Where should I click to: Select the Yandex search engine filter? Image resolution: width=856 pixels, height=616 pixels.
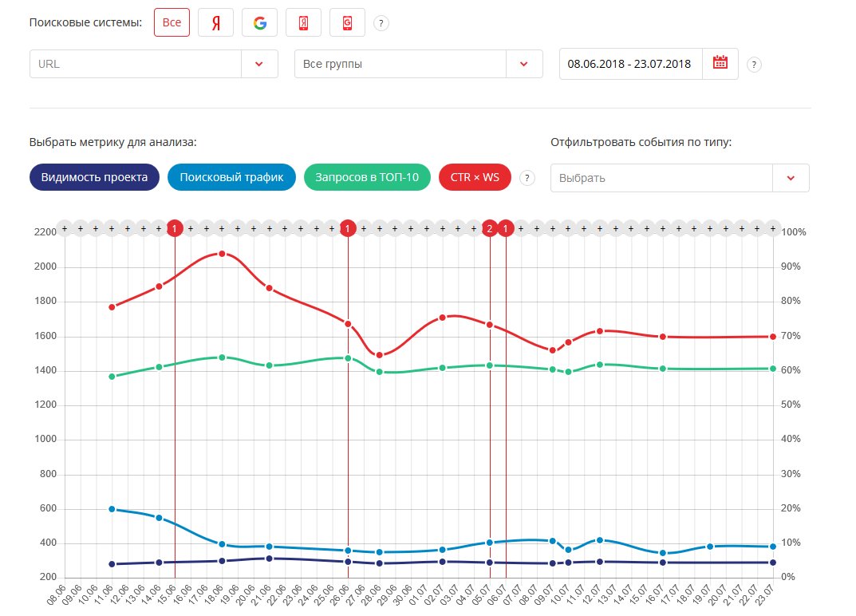tap(215, 22)
